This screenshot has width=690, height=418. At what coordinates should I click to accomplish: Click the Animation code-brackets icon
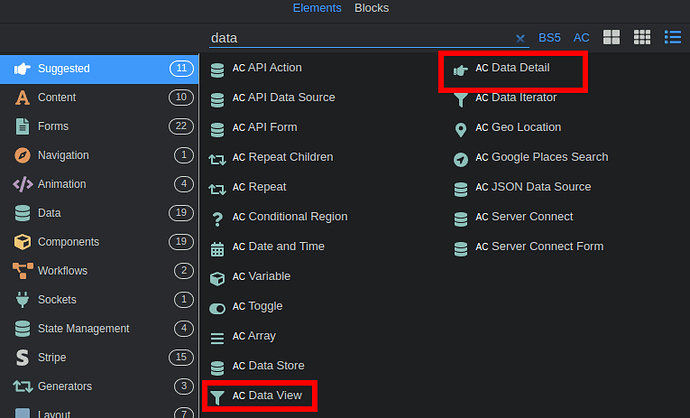22,184
